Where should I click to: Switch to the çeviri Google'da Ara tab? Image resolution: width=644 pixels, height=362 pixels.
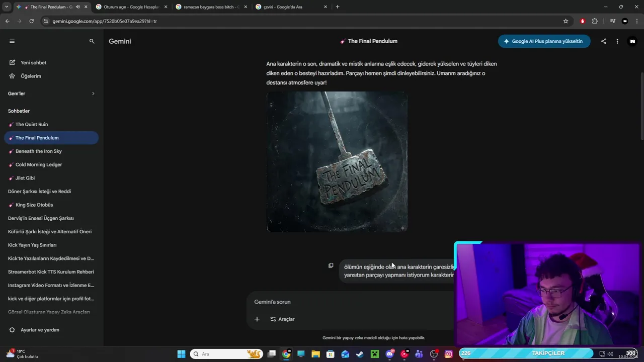291,7
